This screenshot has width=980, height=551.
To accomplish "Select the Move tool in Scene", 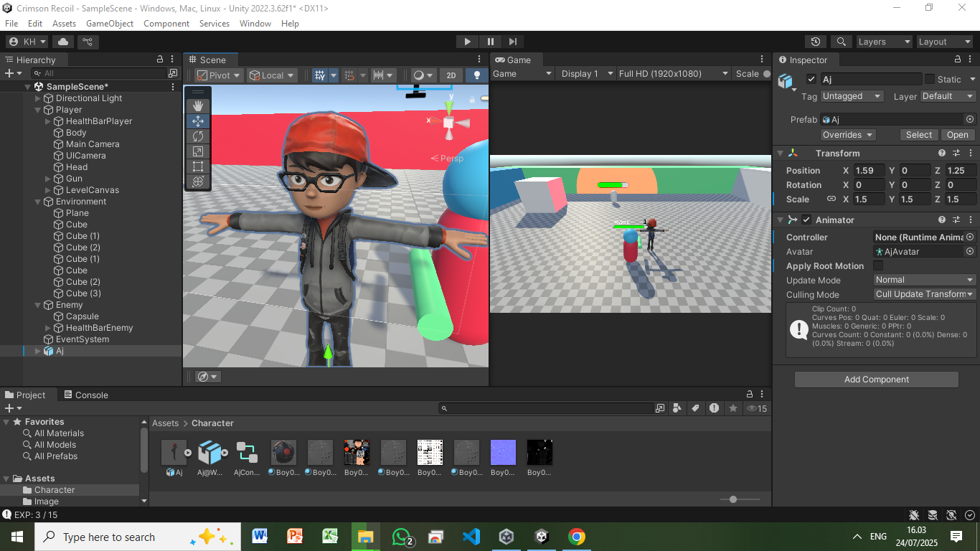I will (198, 121).
